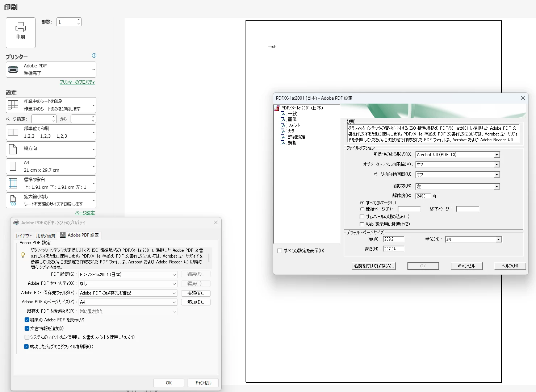Click the printer info icon next to プリンター
536x392 pixels.
click(x=94, y=55)
